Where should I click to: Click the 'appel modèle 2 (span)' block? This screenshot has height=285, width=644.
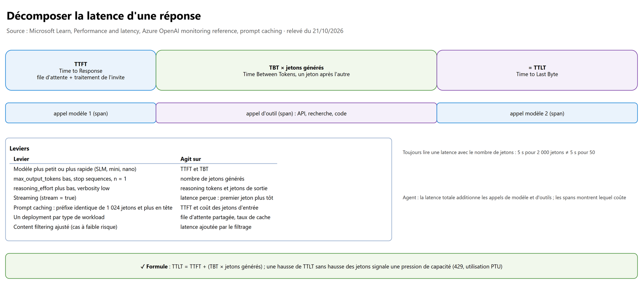[537, 113]
